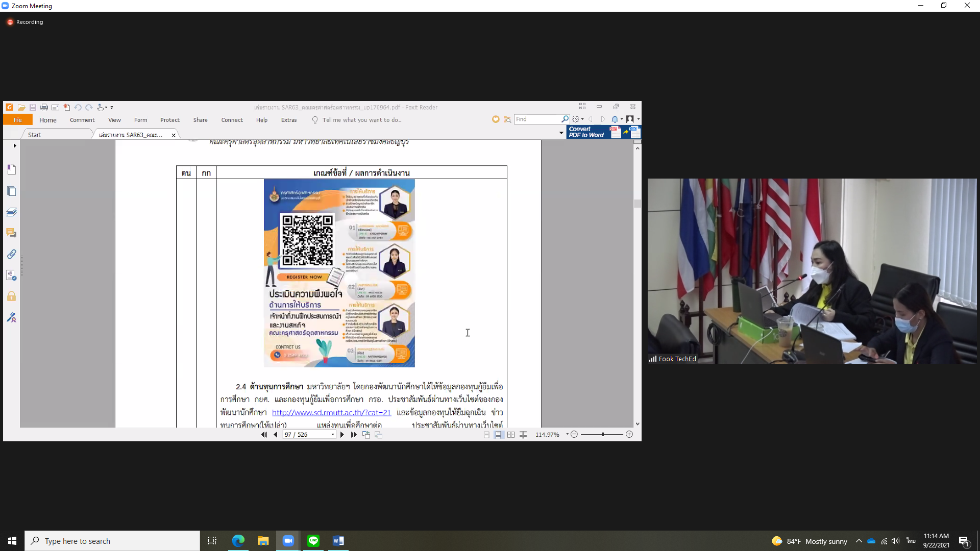Open the Form ribbon tab
The image size is (980, 551).
pyautogui.click(x=140, y=120)
